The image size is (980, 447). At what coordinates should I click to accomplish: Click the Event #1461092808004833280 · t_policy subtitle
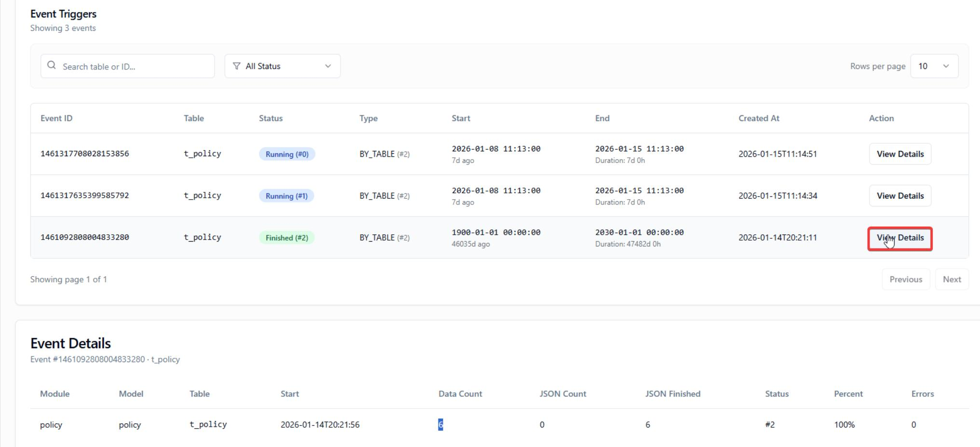pos(105,359)
